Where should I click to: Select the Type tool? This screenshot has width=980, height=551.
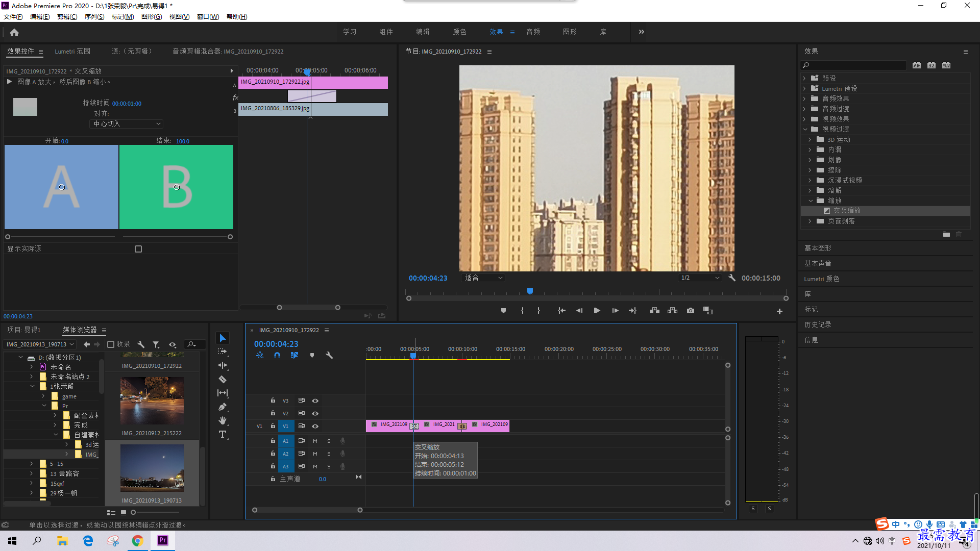click(x=223, y=434)
